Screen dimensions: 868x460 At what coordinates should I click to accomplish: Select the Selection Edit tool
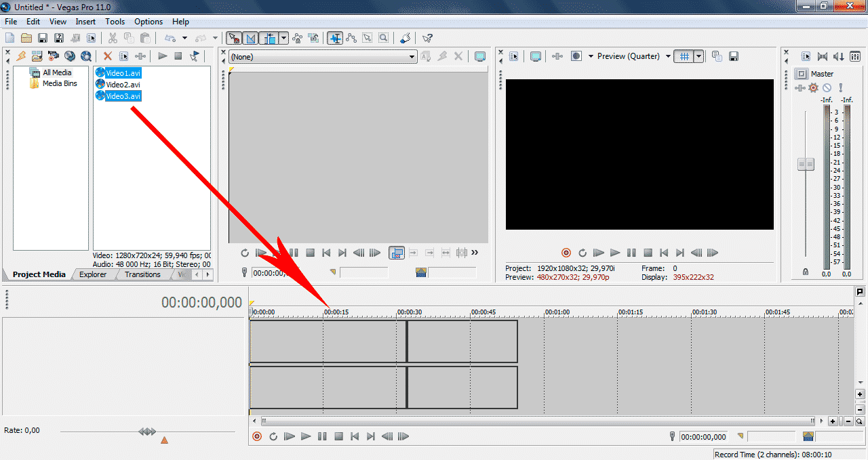click(368, 38)
